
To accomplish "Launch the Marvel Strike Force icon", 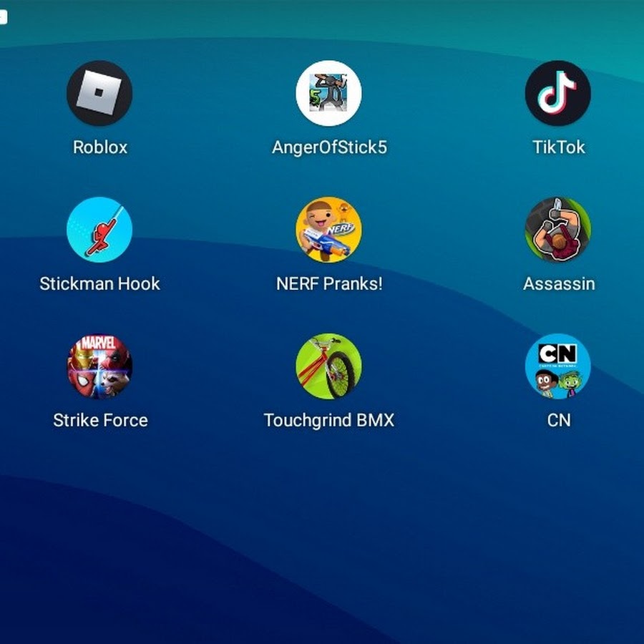I will pyautogui.click(x=99, y=366).
